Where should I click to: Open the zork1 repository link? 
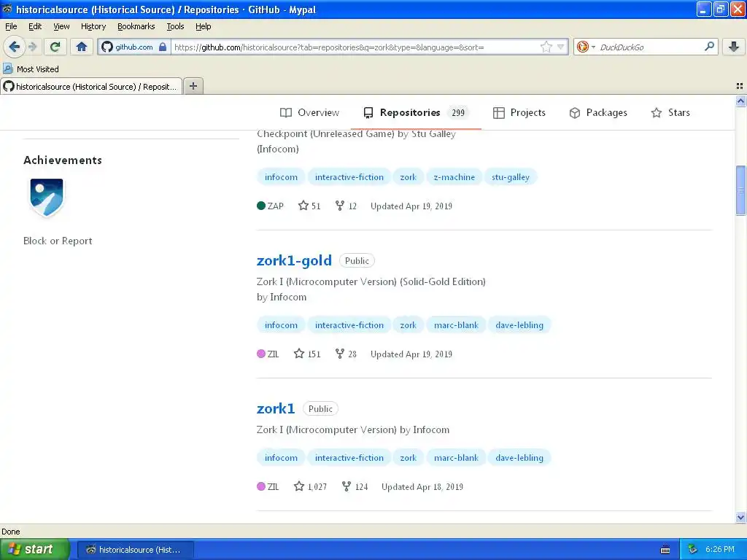click(x=275, y=408)
